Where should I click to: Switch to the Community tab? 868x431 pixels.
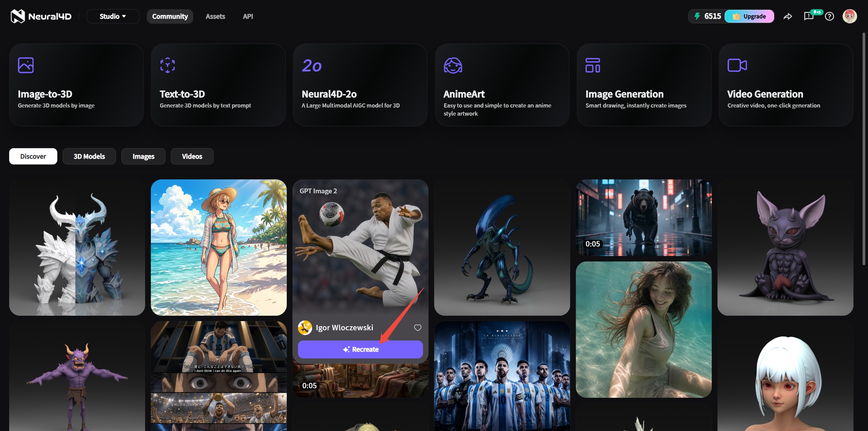(170, 16)
